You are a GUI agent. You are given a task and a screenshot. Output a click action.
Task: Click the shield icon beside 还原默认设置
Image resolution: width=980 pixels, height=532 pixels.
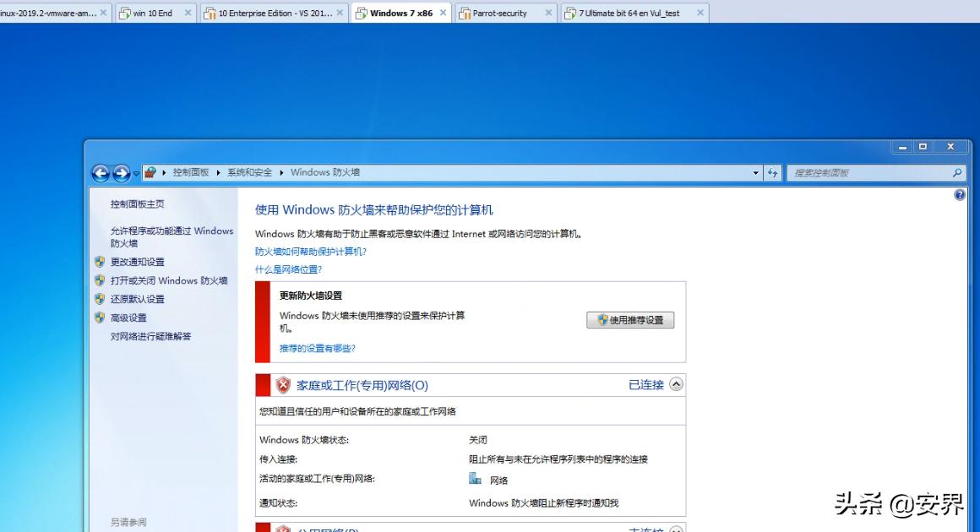(x=100, y=299)
